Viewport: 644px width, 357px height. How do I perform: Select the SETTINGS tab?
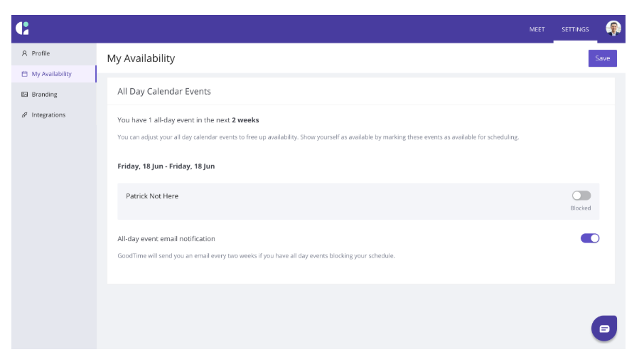[575, 30]
